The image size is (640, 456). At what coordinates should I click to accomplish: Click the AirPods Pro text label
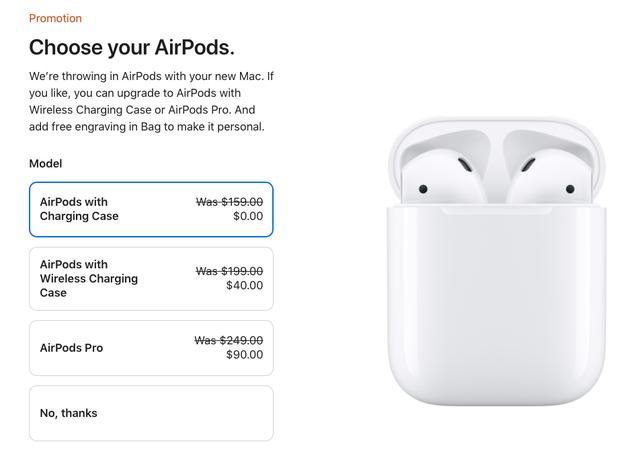71,348
